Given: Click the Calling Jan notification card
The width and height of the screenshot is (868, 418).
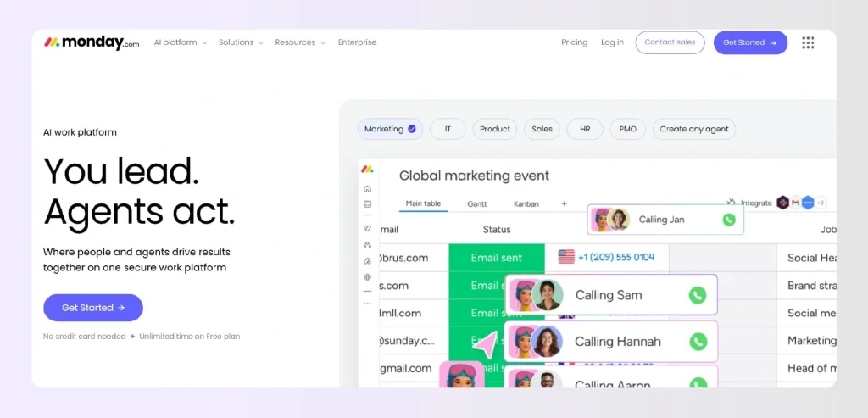Looking at the screenshot, I should (x=665, y=220).
